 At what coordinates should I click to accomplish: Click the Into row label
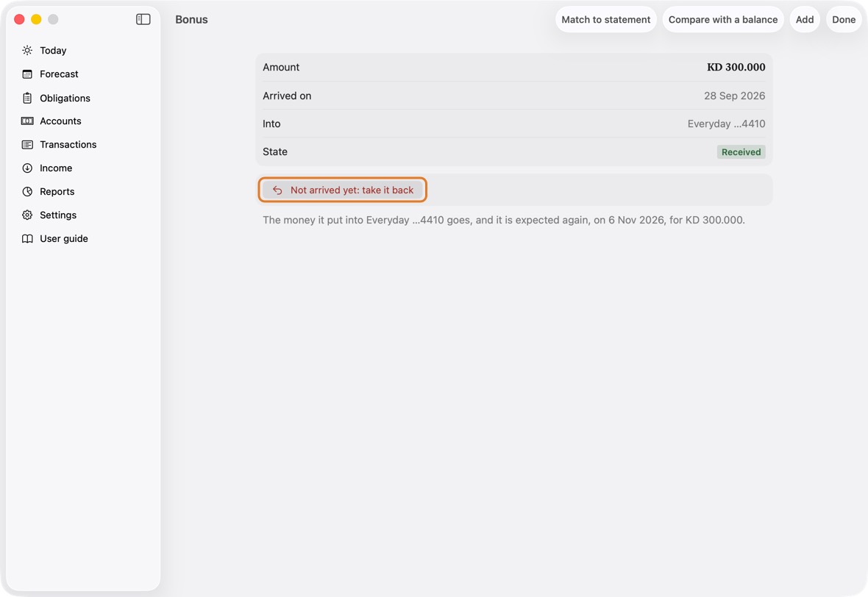coord(271,124)
